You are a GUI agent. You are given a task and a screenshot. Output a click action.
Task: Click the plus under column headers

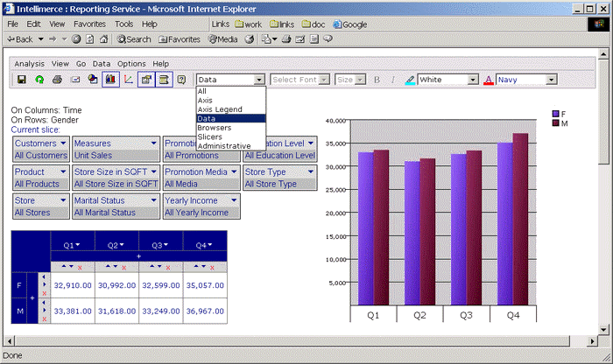click(138, 256)
